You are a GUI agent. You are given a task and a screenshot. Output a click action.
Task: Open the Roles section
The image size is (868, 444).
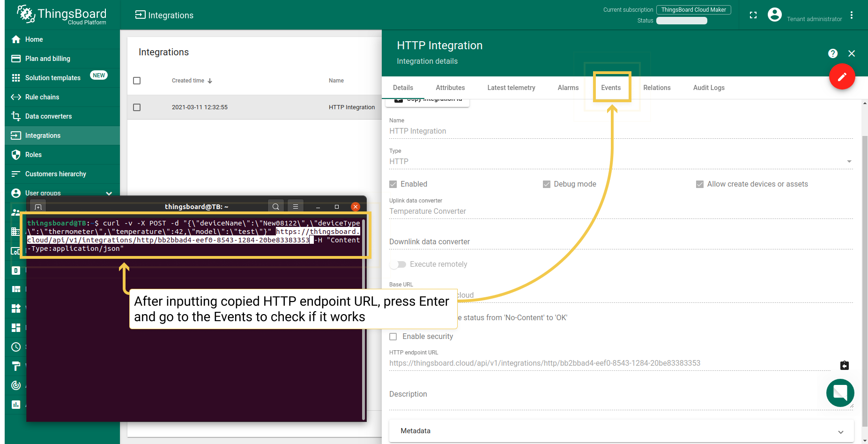coord(62,155)
